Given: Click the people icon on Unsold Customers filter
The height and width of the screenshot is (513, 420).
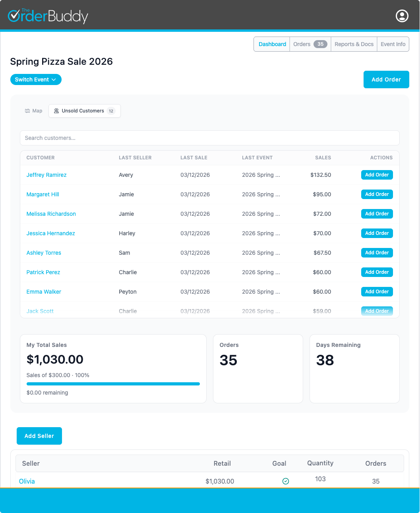Looking at the screenshot, I should point(56,111).
